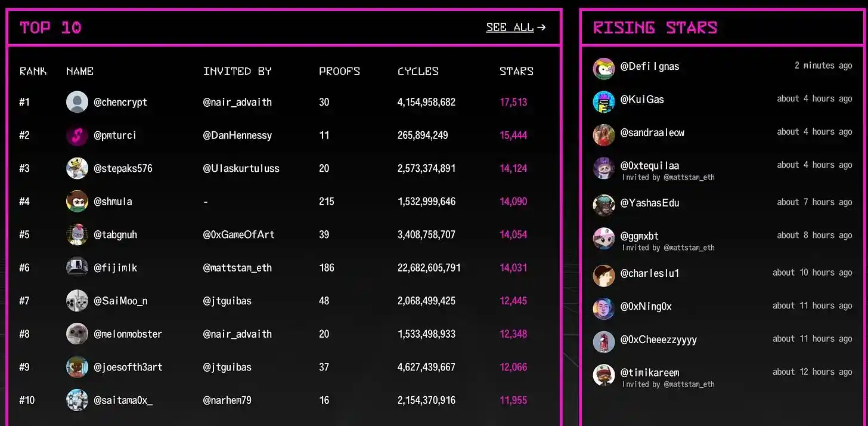Select @saitama0x_ name at rank #10
The width and height of the screenshot is (868, 426).
point(123,400)
